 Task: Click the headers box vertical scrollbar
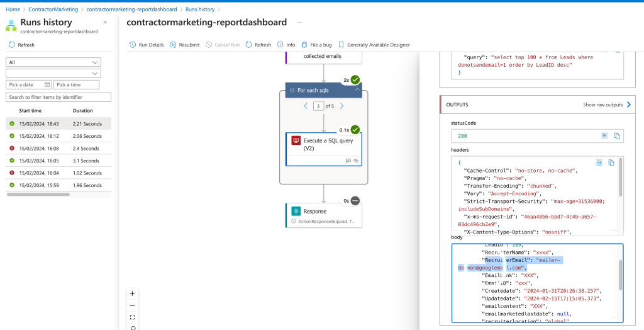click(x=620, y=177)
